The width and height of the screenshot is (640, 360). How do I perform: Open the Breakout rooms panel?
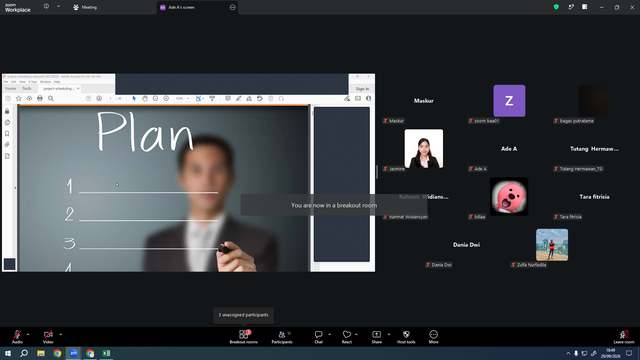pyautogui.click(x=244, y=337)
